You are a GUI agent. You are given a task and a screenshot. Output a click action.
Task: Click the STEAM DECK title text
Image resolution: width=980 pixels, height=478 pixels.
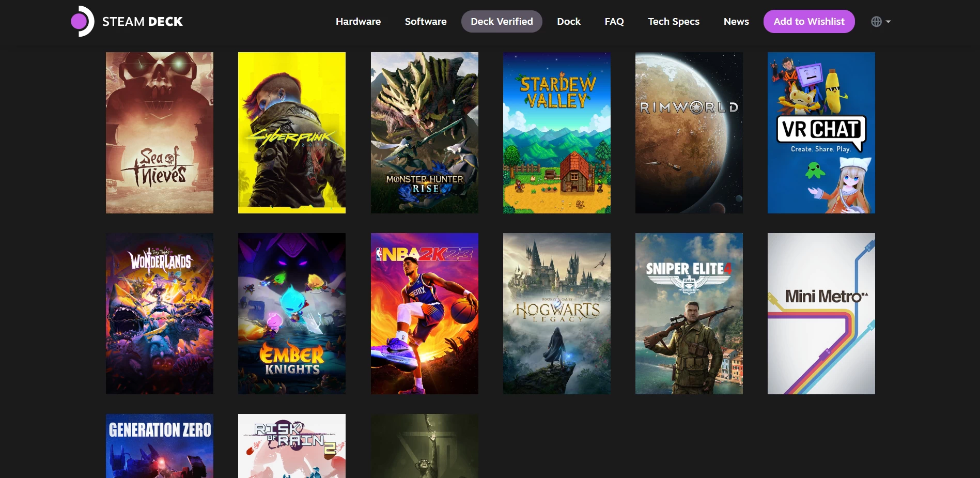click(143, 22)
